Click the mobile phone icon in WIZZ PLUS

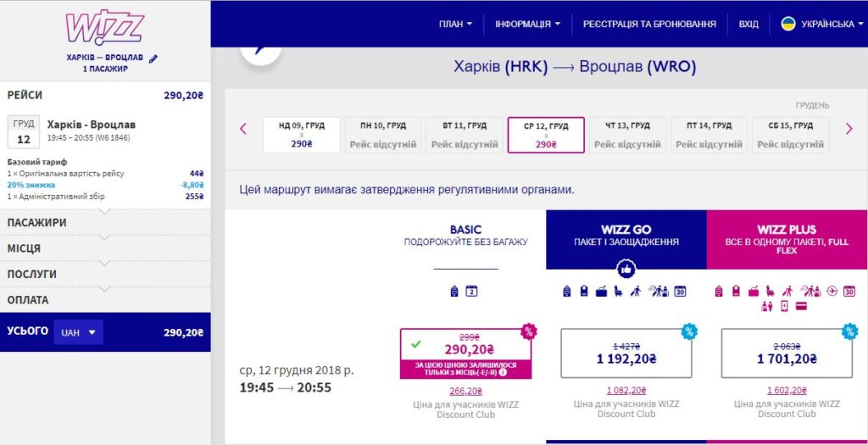coord(784,306)
